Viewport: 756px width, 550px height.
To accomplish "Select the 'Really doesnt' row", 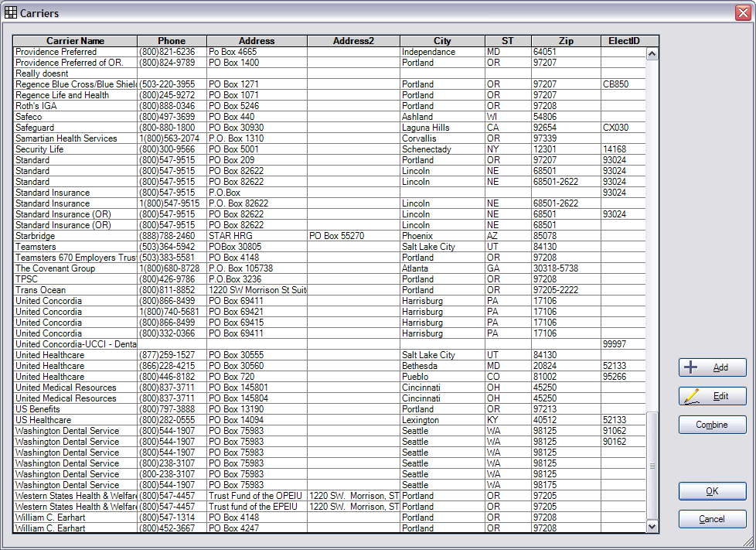I will [x=329, y=73].
